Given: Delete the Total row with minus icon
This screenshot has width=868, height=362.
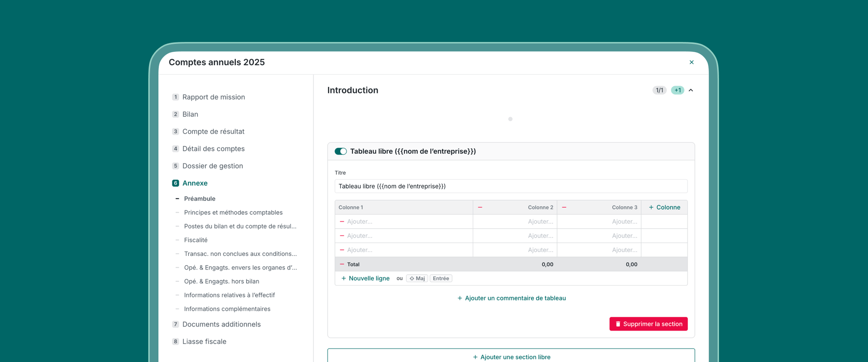Looking at the screenshot, I should click(342, 264).
